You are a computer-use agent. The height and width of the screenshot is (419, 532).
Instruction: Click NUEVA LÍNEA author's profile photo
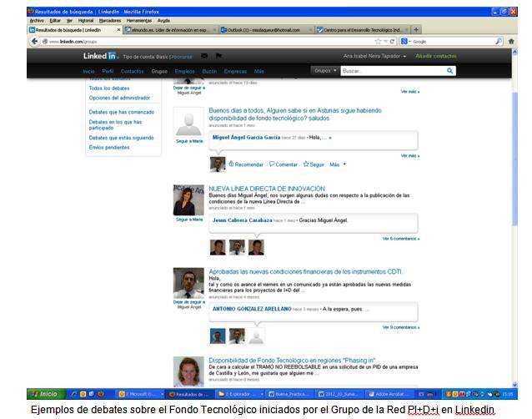coord(188,200)
